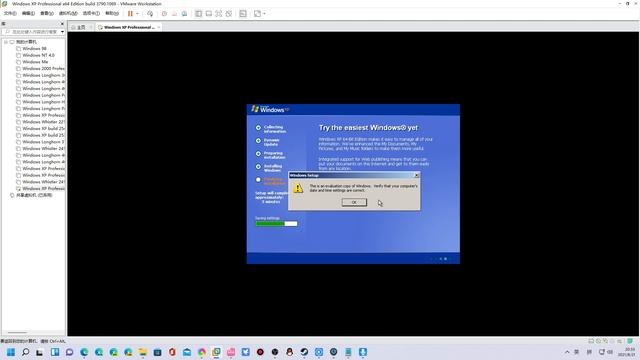Open the VMware Workstation taskbar icon
The height and width of the screenshot is (360, 640).
[216, 352]
